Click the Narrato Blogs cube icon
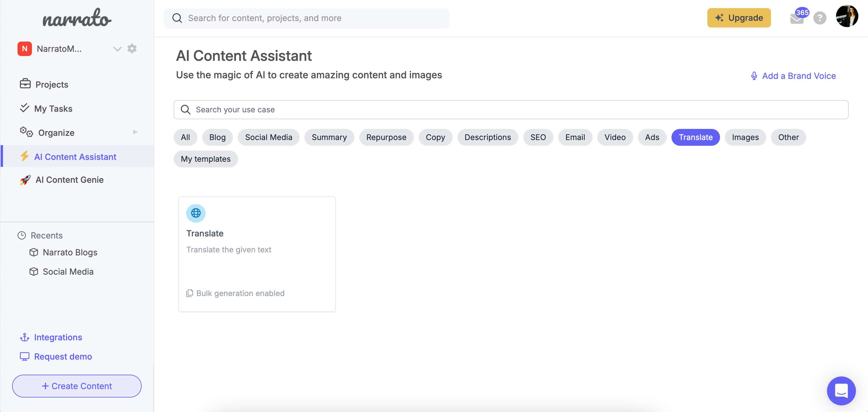The width and height of the screenshot is (868, 412). (34, 252)
